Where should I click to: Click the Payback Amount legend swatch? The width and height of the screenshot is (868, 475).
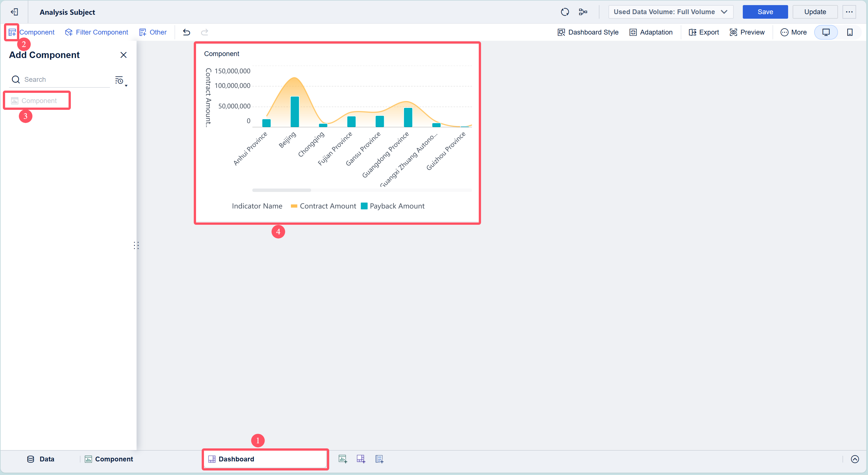(364, 206)
